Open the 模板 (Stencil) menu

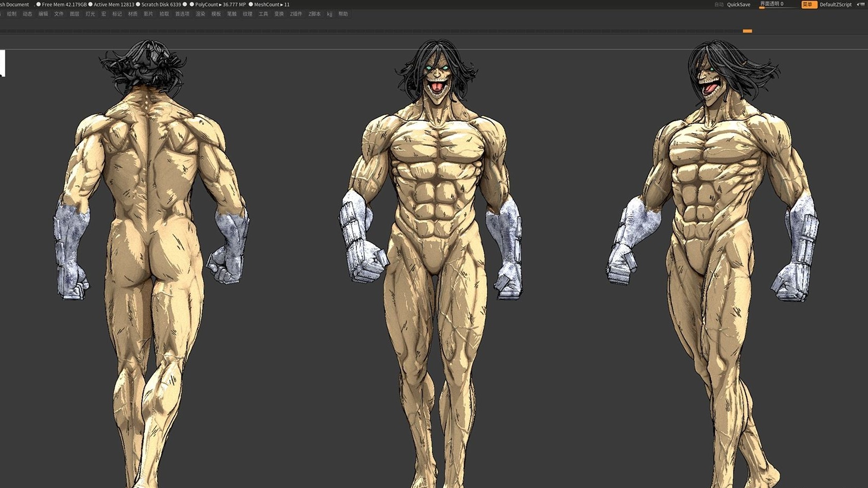coord(216,14)
